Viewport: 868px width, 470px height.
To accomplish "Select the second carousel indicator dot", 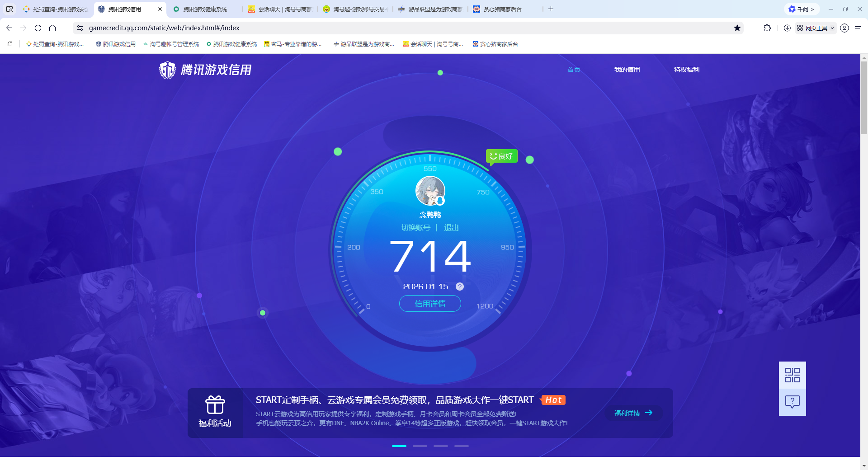I will tap(420, 446).
